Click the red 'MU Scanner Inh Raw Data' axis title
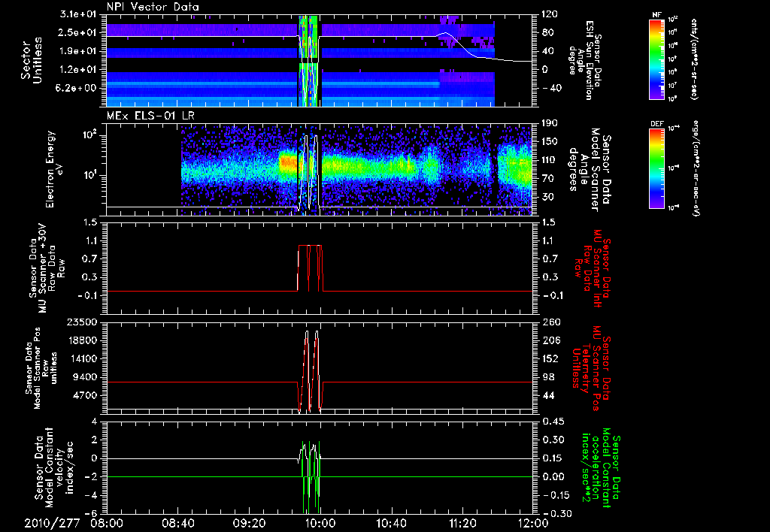The image size is (770, 532). (592, 268)
